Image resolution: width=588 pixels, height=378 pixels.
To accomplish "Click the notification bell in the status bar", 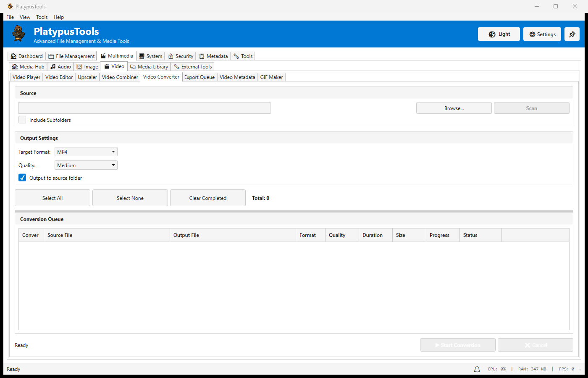I will [477, 369].
